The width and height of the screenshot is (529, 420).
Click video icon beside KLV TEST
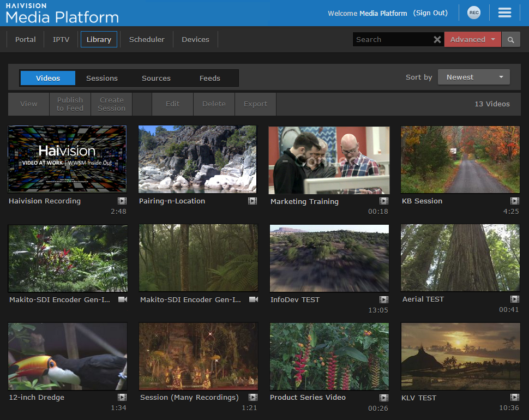(x=514, y=398)
